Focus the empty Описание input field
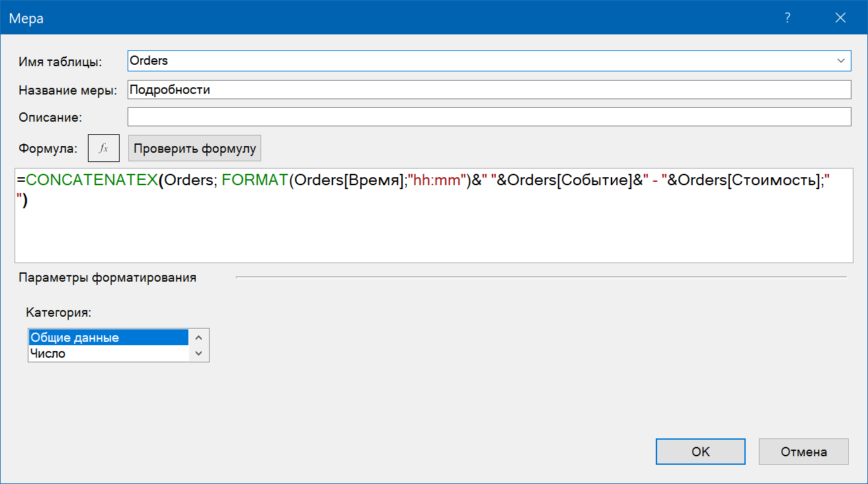This screenshot has width=868, height=484. click(x=489, y=117)
